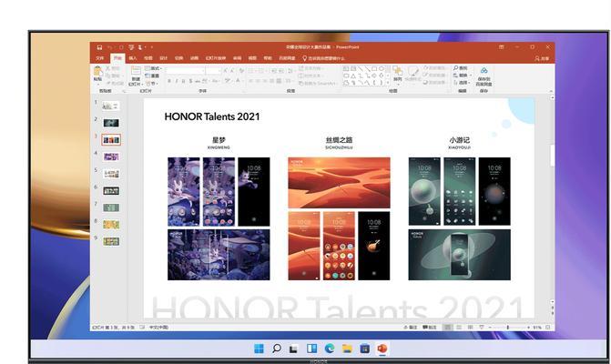This screenshot has width=611, height=364.
Task: Open the customize quick access toolbar dropdown
Action: tap(151, 47)
